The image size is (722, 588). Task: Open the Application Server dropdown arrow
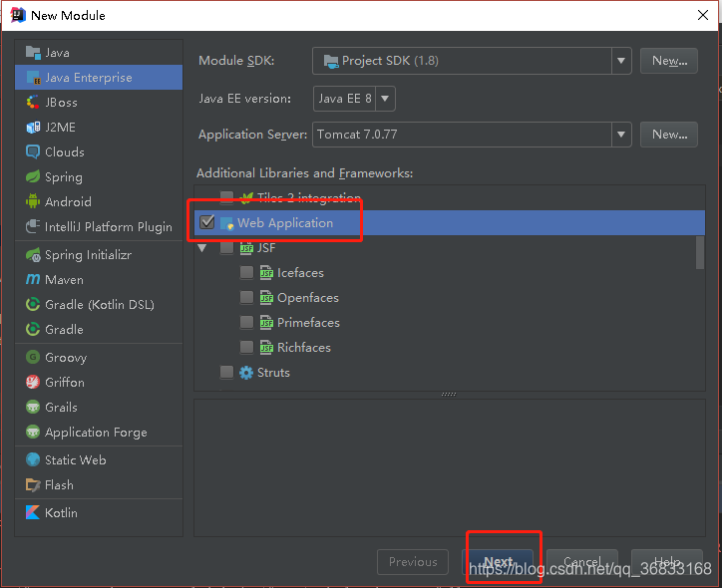pyautogui.click(x=621, y=135)
